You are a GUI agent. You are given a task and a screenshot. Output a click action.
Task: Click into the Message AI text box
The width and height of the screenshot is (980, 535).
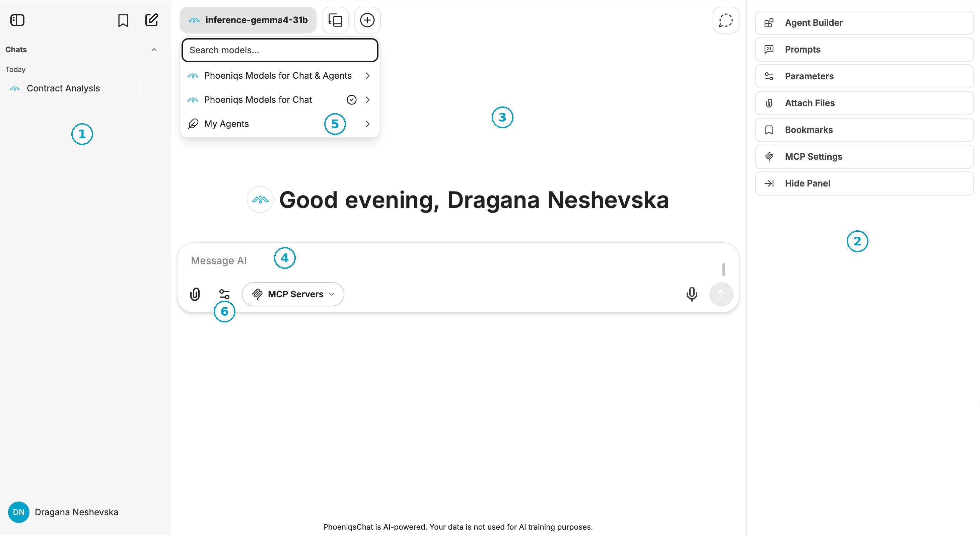[453, 261]
